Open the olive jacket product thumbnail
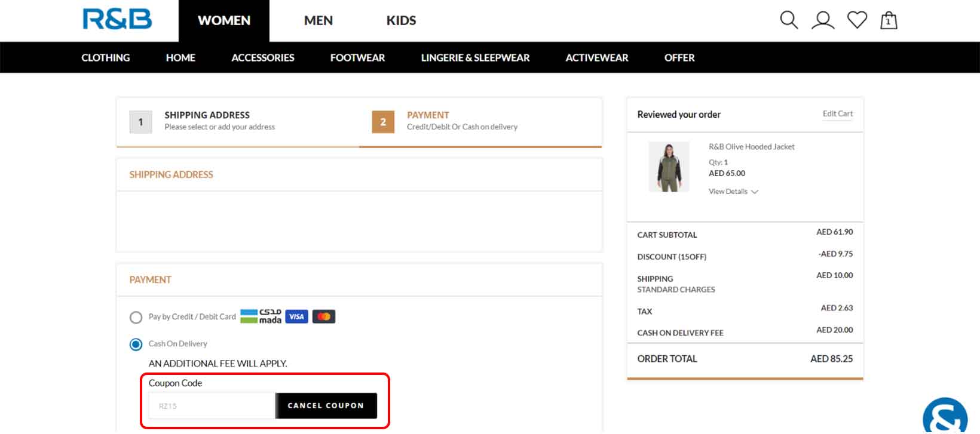The width and height of the screenshot is (980, 434). click(669, 167)
